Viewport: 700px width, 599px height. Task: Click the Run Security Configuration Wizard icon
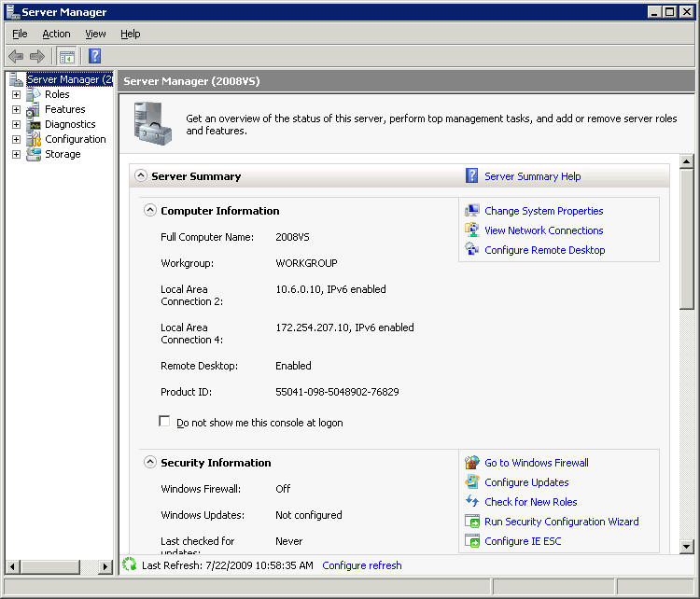pos(472,522)
